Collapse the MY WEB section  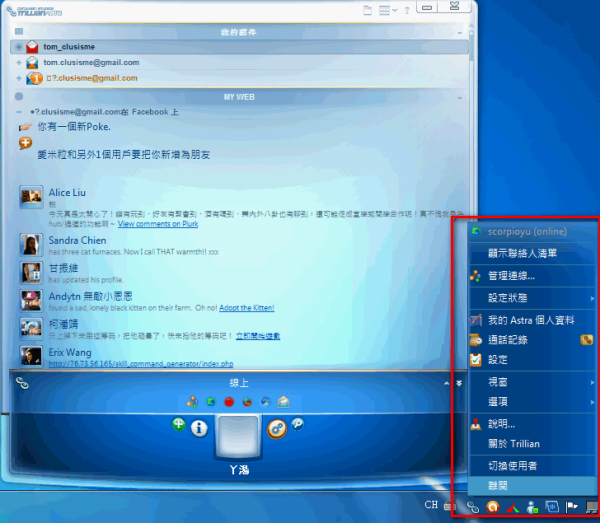[x=459, y=98]
